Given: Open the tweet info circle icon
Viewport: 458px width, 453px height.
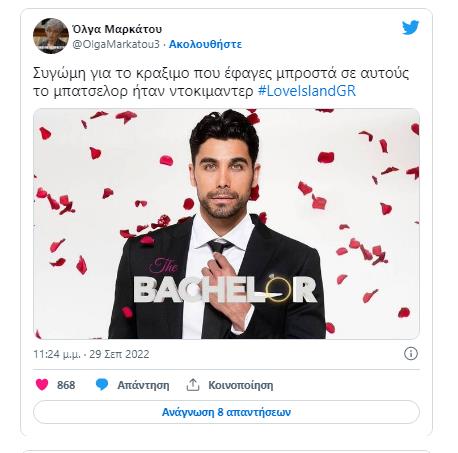Looking at the screenshot, I should click(411, 353).
